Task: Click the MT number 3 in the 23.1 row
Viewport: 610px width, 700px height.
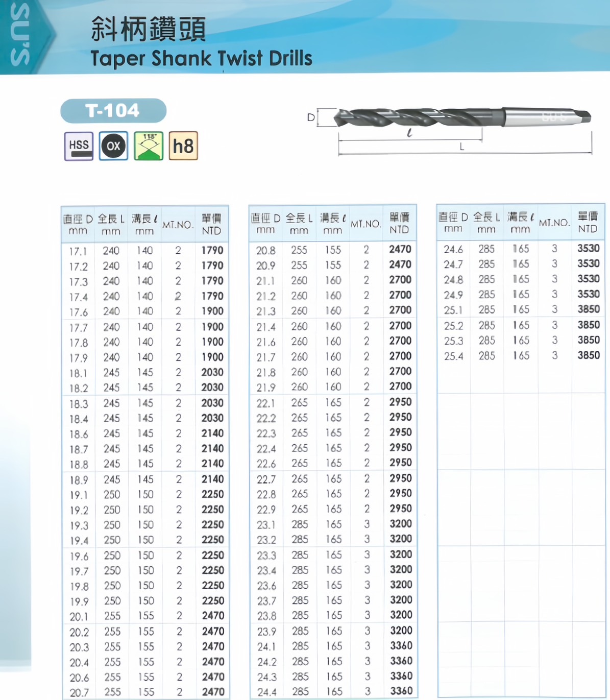Action: [x=367, y=524]
